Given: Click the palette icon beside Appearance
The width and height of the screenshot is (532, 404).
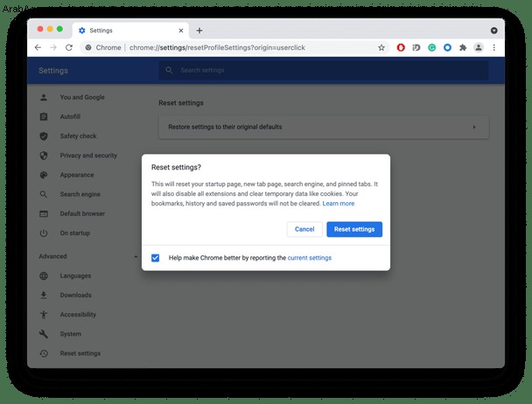Looking at the screenshot, I should coord(44,175).
